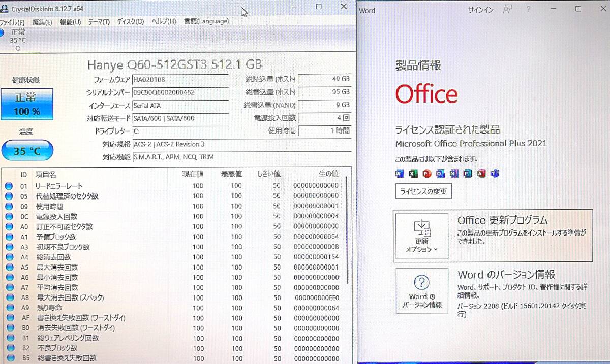Image resolution: width=610 pixels, height=364 pixels.
Task: Expand the 更新オプション dropdown in Word
Action: (422, 237)
